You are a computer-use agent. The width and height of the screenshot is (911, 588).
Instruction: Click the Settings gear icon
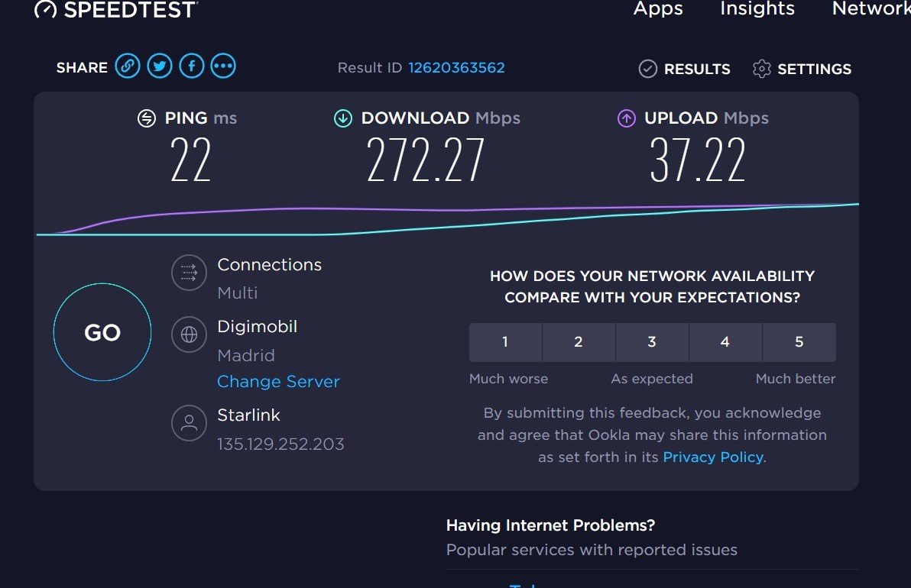(761, 69)
